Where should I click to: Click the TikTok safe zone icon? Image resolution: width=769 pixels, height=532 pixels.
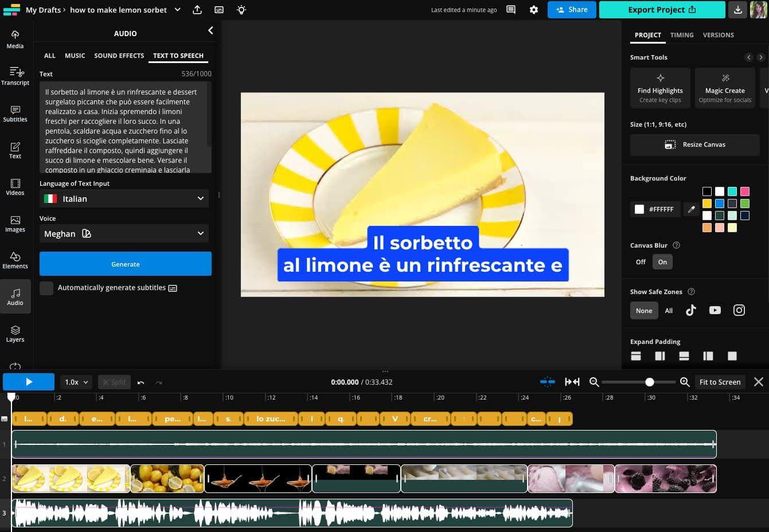coord(690,310)
